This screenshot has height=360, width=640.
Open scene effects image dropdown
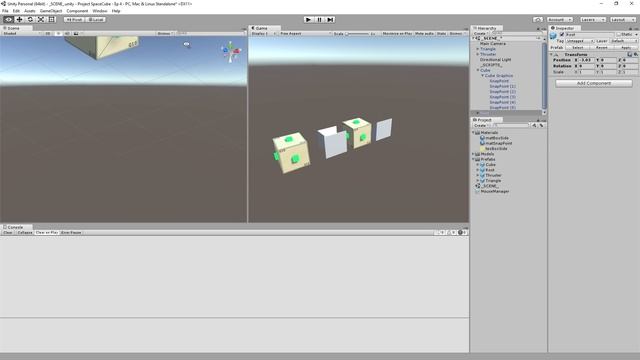point(78,33)
